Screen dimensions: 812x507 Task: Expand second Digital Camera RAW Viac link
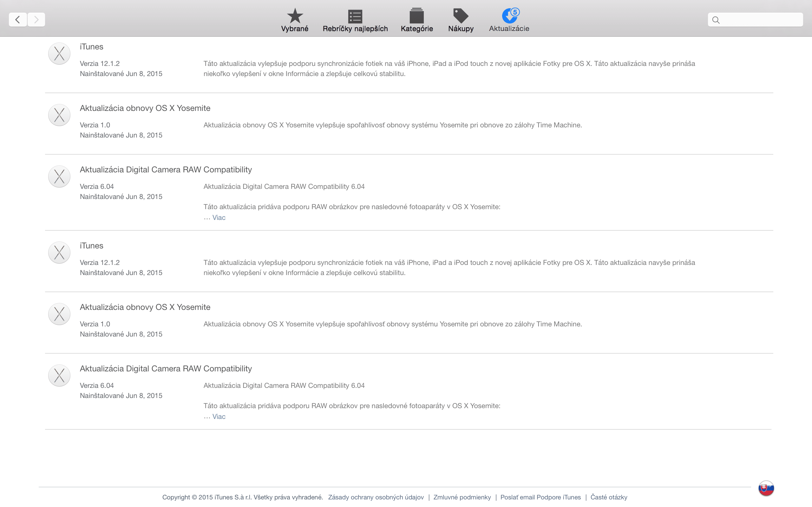pos(219,416)
